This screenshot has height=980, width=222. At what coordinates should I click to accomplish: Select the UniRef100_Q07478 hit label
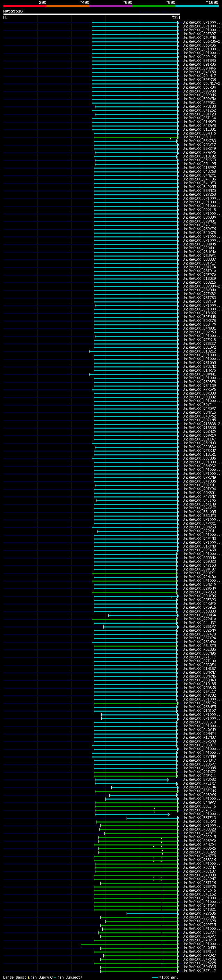199,634
